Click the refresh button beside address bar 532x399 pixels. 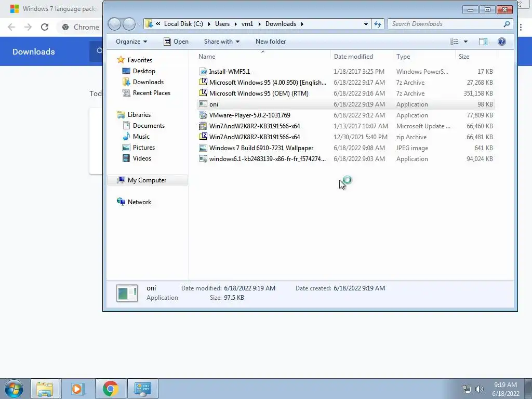[x=378, y=24]
